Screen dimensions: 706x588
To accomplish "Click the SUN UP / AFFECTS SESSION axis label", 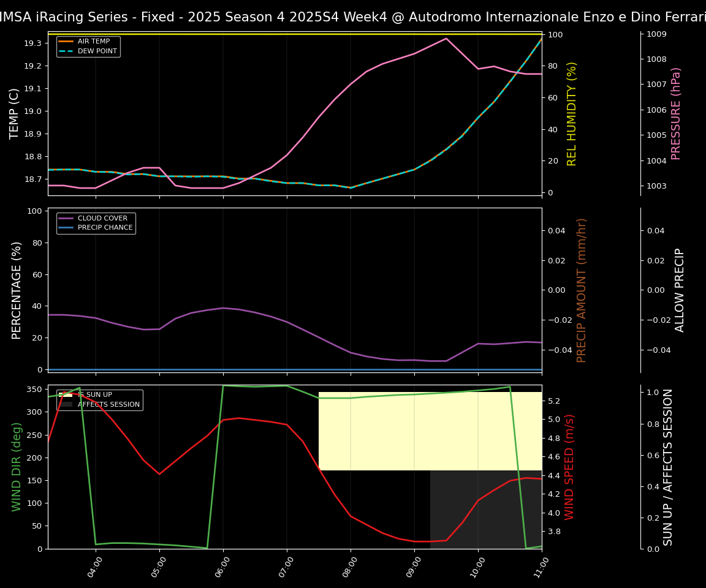I will 668,466.
